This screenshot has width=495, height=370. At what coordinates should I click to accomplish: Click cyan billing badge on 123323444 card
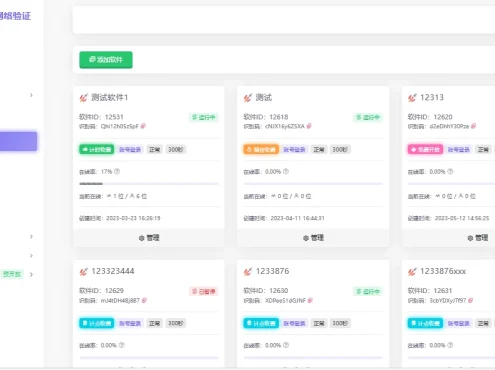97,323
